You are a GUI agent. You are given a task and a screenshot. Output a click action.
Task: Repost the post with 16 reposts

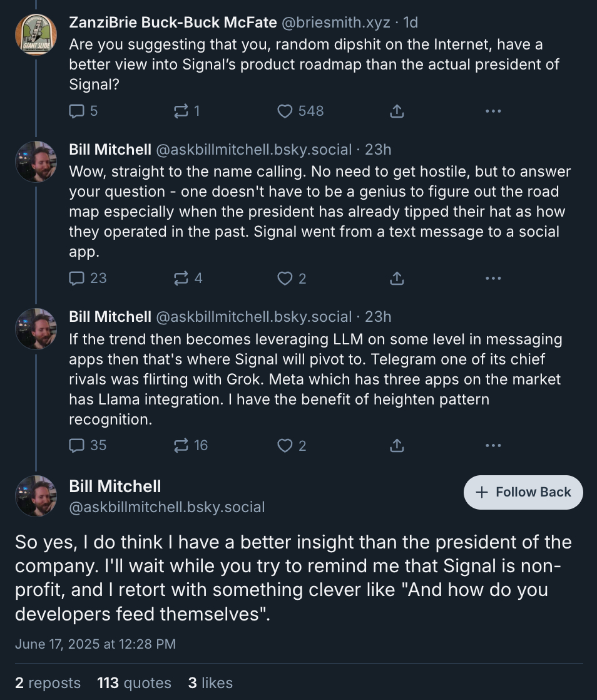point(181,445)
